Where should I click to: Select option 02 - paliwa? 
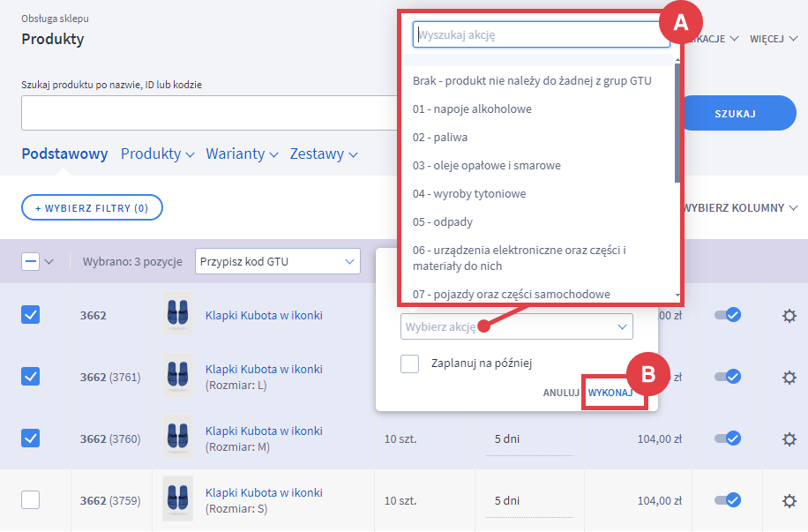point(440,138)
